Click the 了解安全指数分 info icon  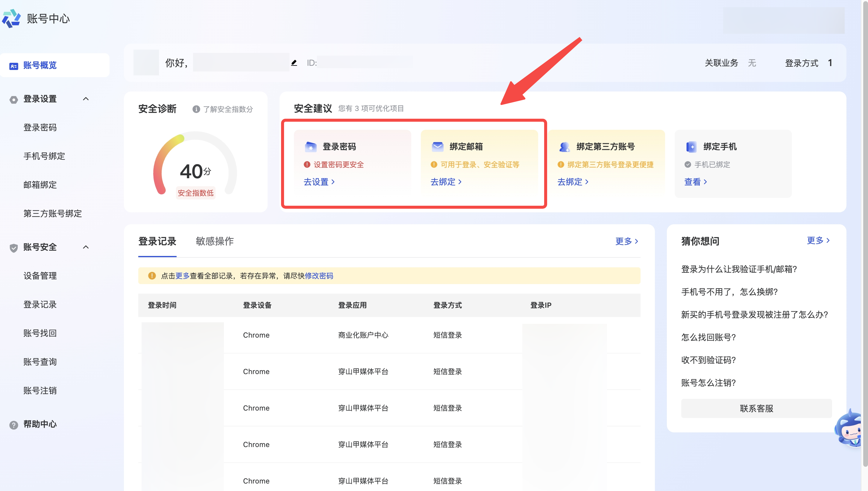click(x=196, y=109)
